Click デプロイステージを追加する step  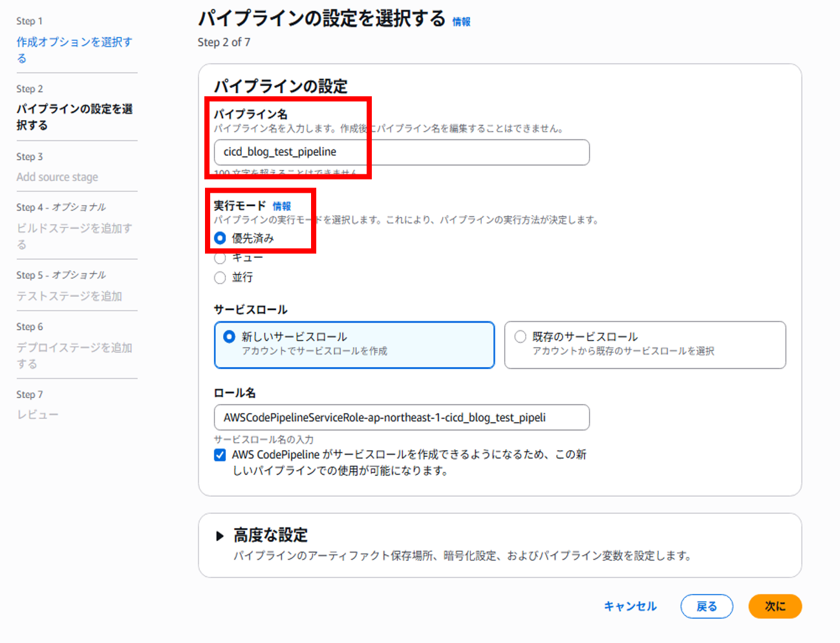(x=74, y=355)
